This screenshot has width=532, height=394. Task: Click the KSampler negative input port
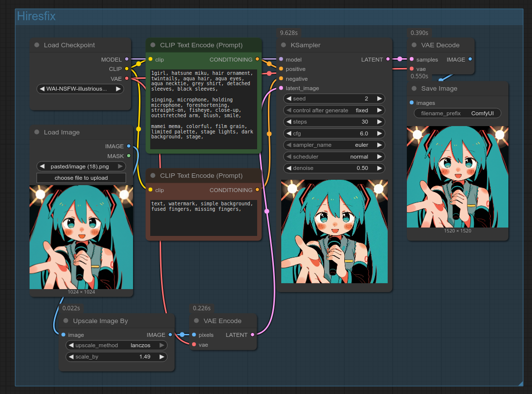[x=281, y=78]
